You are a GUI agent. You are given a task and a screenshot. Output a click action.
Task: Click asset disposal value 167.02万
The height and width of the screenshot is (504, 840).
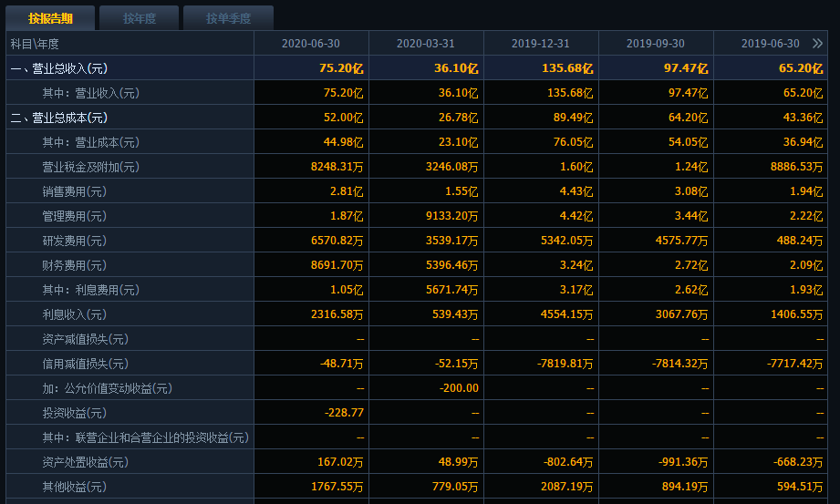340,462
